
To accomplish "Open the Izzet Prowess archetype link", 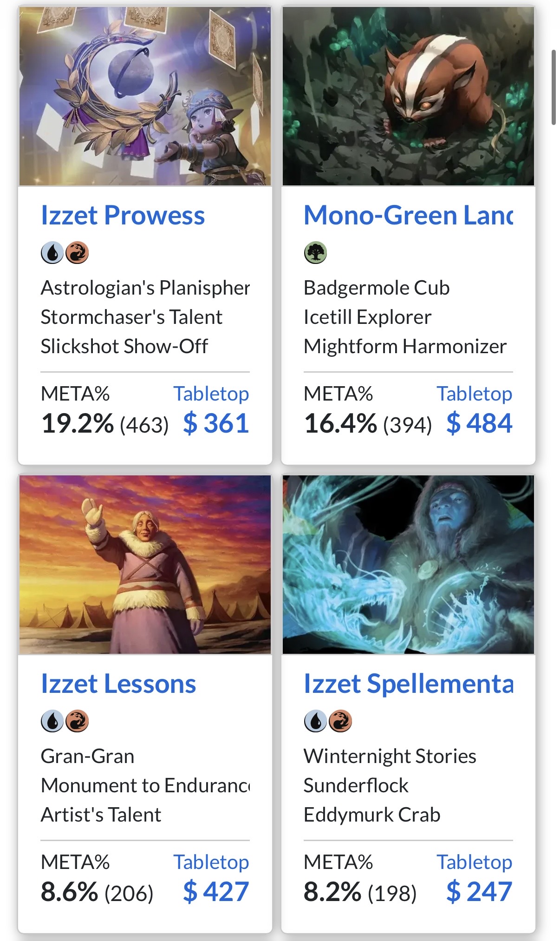I will point(123,216).
